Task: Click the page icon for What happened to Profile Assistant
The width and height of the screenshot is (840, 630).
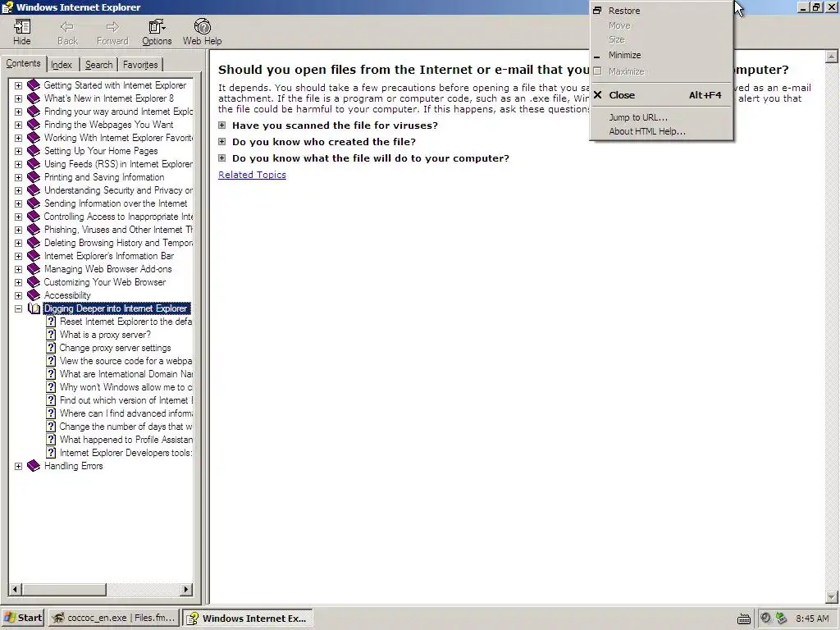Action: pos(51,440)
